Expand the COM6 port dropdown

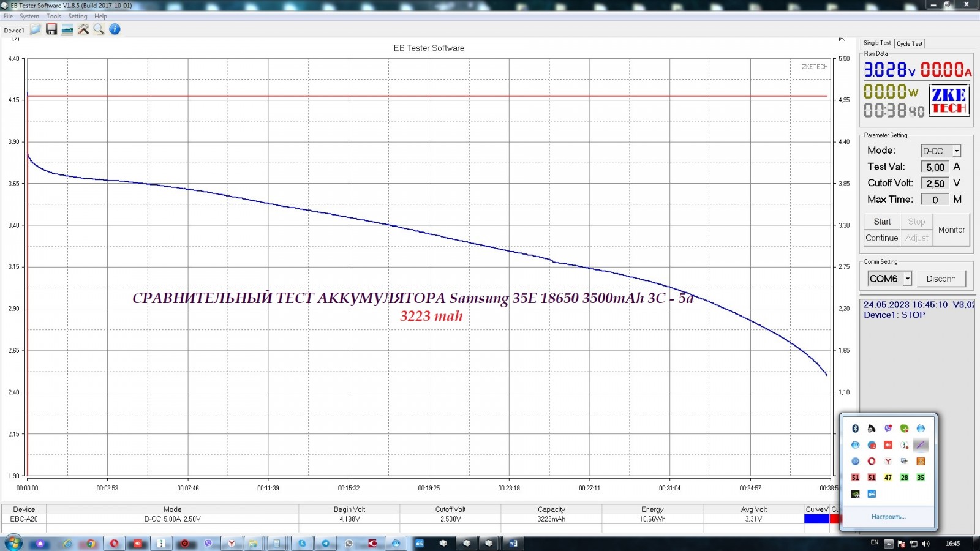[x=907, y=279]
